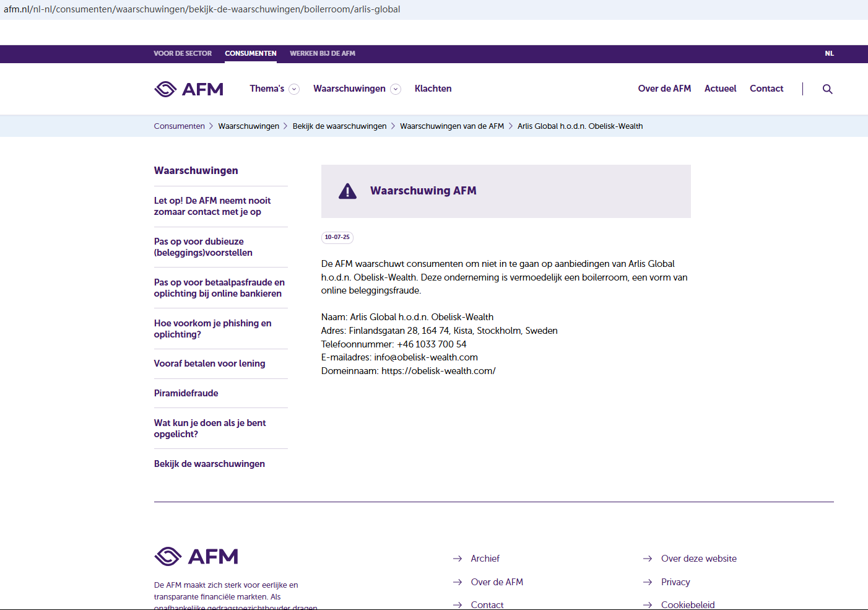This screenshot has height=610, width=868.
Task: Click the Arlis Global breadcrumb item
Action: click(580, 126)
